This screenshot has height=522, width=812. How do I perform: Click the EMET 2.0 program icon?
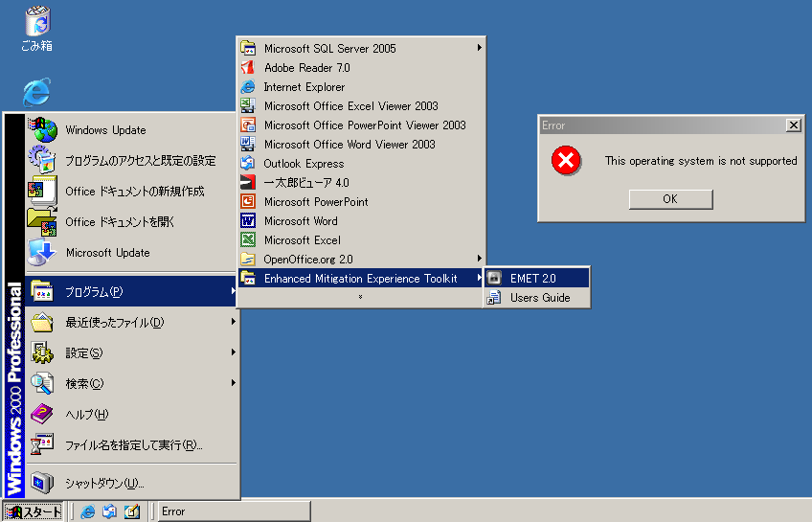(x=494, y=278)
